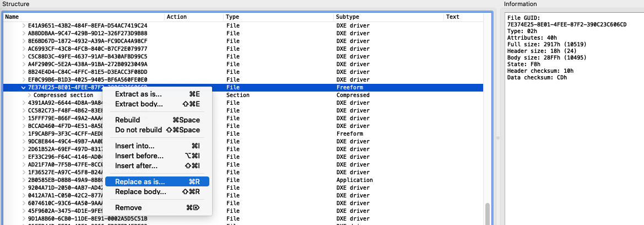Expand the 4391AA92 file node
This screenshot has height=225, width=644.
[x=23, y=103]
